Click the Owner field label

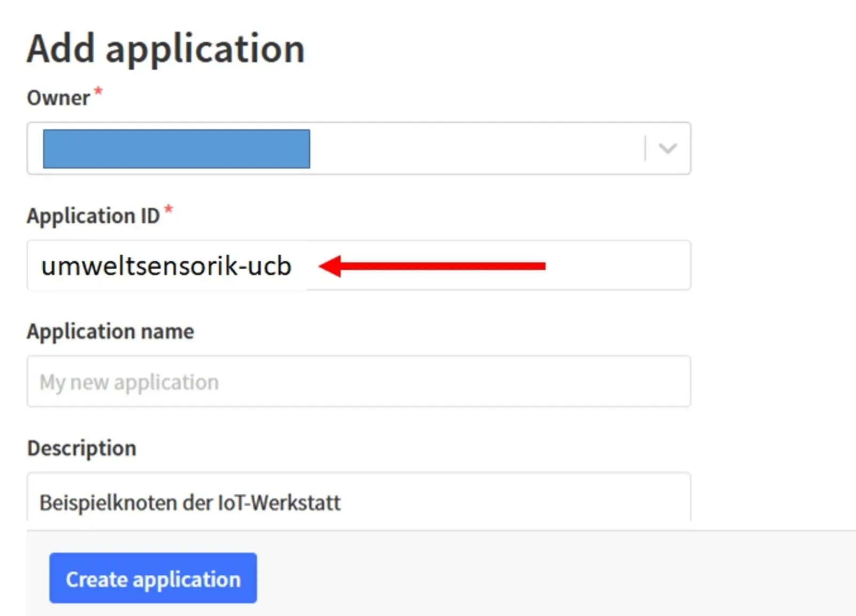(x=58, y=98)
